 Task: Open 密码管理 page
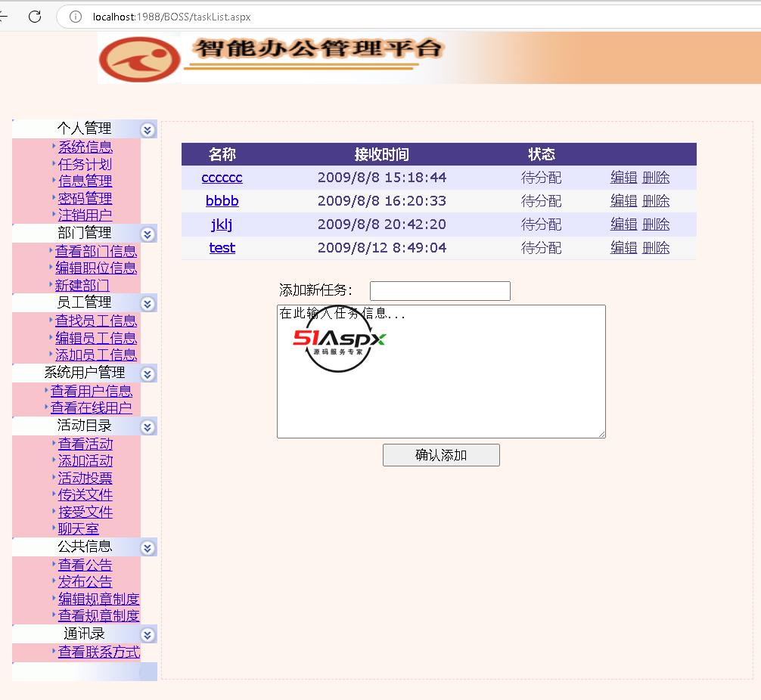tap(85, 198)
